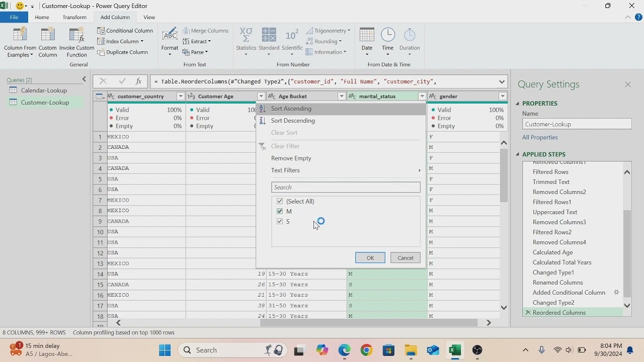The height and width of the screenshot is (362, 644).
Task: Click Duplicate Column button
Action: point(123,52)
